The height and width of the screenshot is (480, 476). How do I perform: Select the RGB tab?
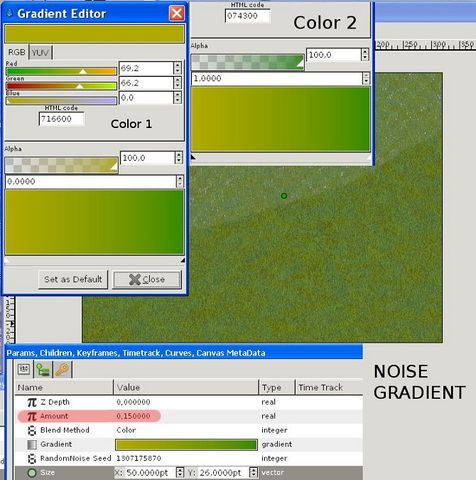[x=17, y=52]
